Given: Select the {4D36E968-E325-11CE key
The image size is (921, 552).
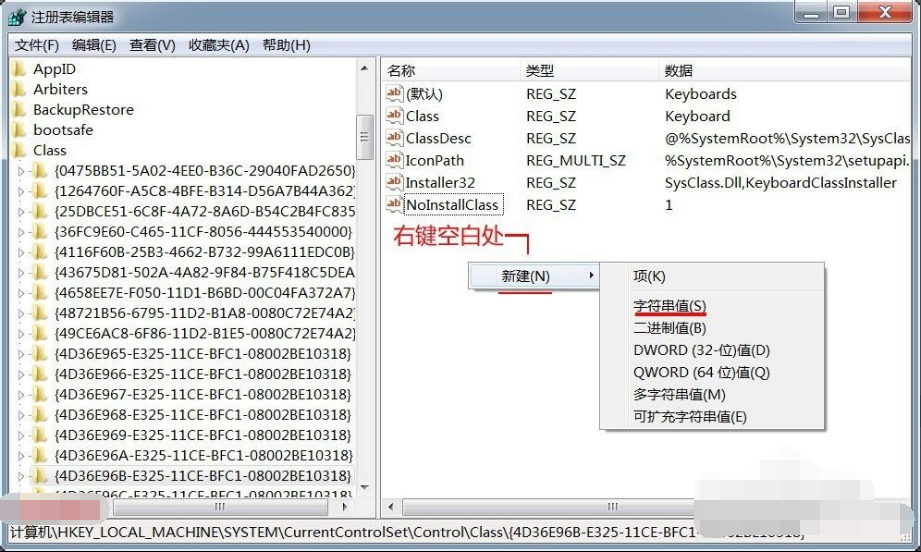Looking at the screenshot, I should (203, 415).
